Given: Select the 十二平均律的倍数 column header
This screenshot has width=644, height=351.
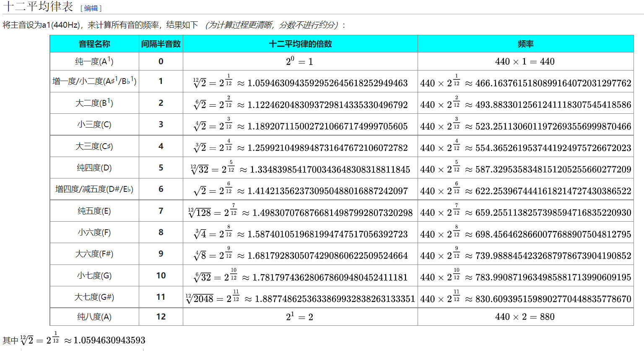Looking at the screenshot, I should coord(300,44).
